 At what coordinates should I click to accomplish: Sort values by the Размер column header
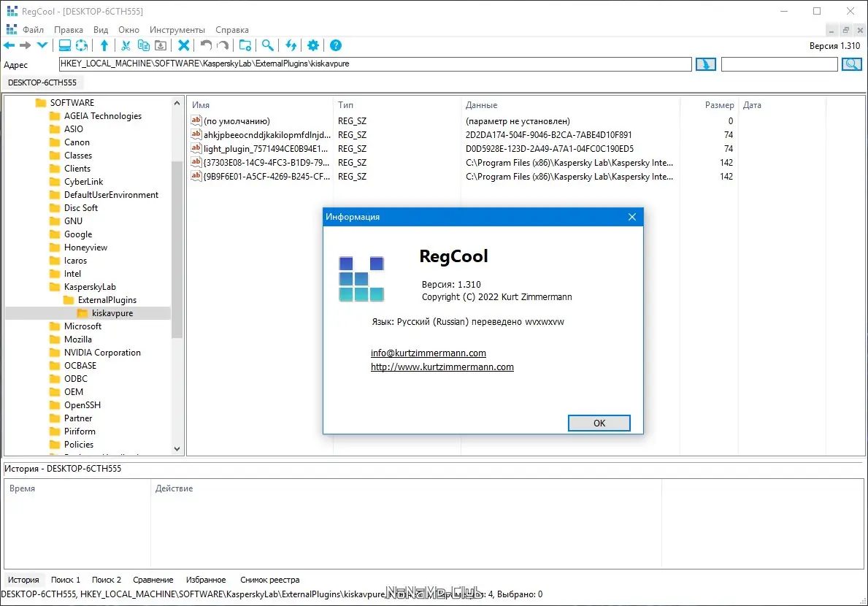[709, 105]
